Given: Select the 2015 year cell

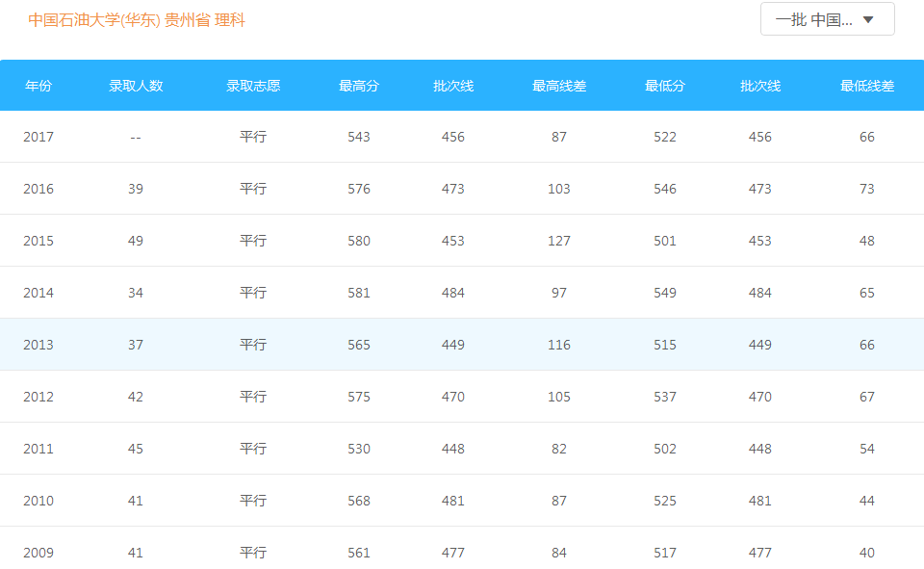Looking at the screenshot, I should click(38, 241).
